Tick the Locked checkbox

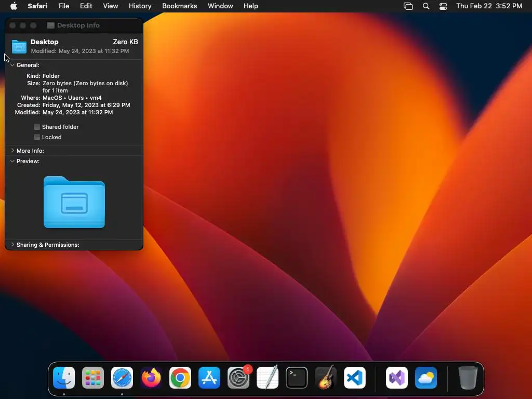pyautogui.click(x=37, y=137)
